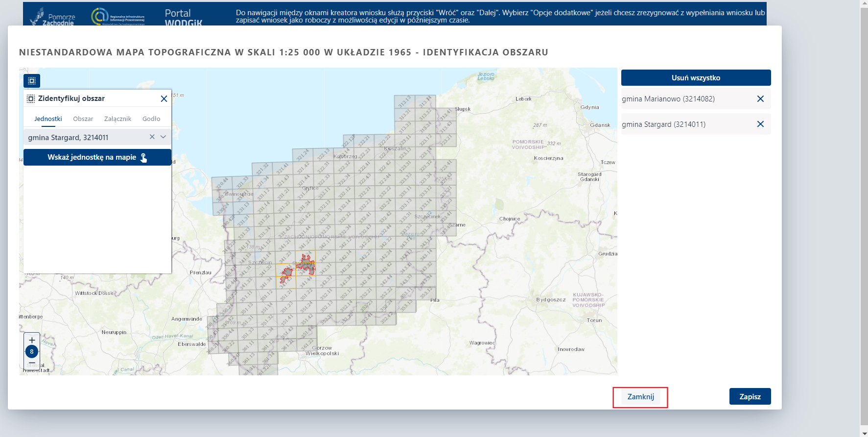Click the zoom level 8 indicator

coord(32,352)
